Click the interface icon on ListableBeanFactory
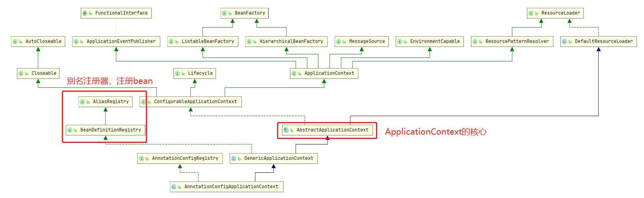Screen dimensions: 644x198 [171, 42]
